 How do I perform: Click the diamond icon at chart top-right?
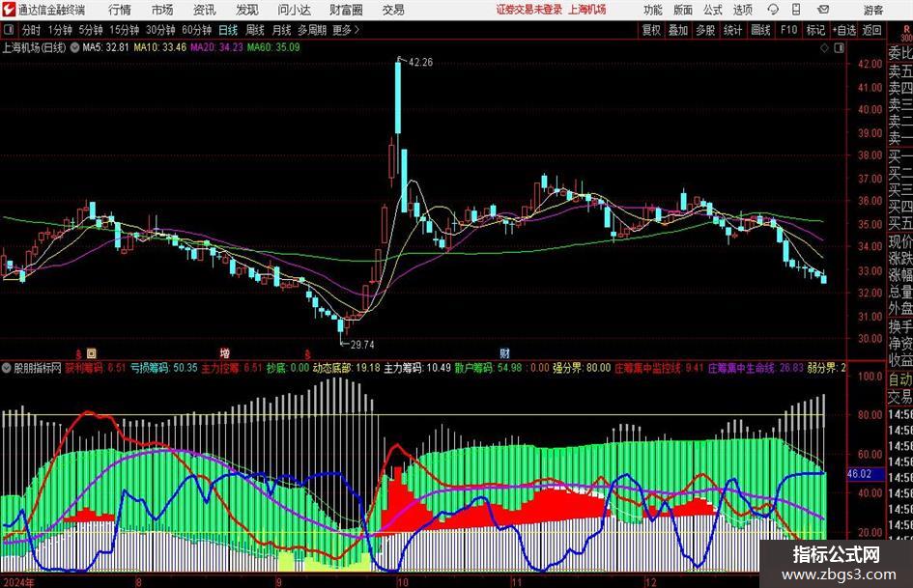pos(824,47)
